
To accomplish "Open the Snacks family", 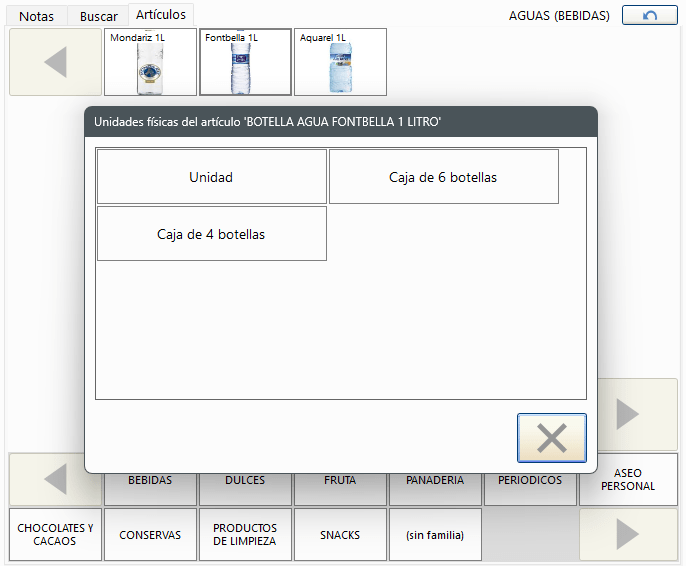I will [340, 535].
